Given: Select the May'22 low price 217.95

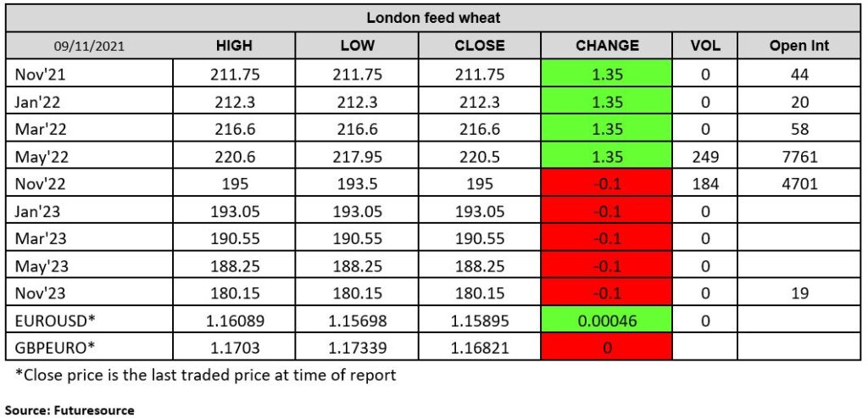Looking at the screenshot, I should [357, 157].
